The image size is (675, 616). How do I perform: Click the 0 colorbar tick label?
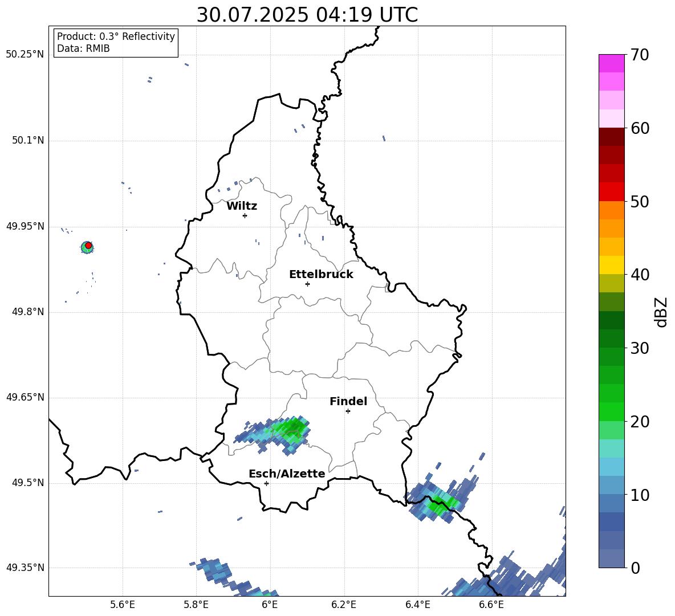pos(635,568)
